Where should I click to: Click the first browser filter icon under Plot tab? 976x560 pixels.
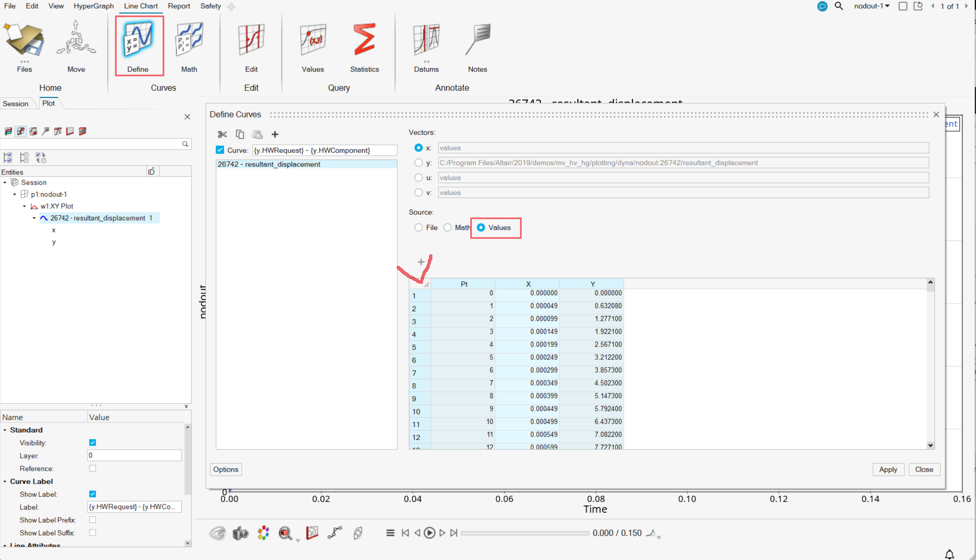point(8,131)
